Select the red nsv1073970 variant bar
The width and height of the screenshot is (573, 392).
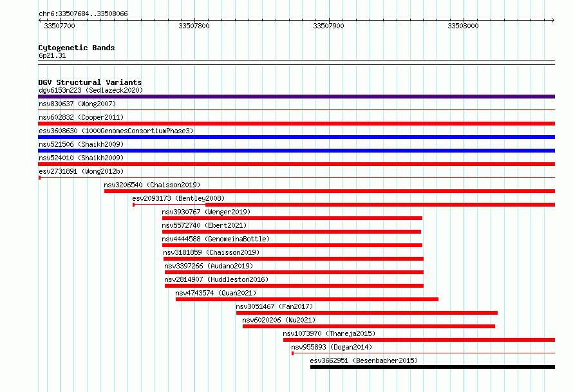point(419,340)
